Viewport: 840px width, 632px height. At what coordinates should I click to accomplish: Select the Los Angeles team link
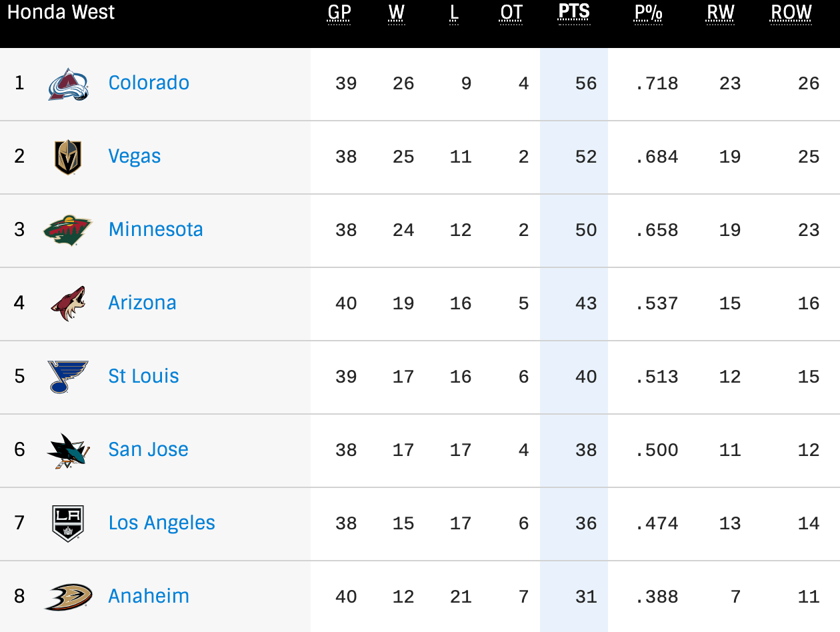(x=161, y=523)
